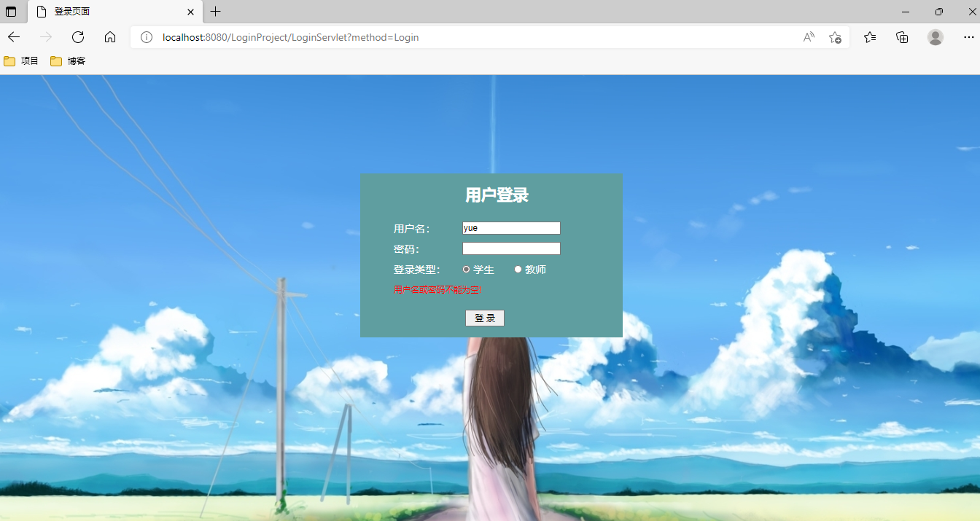Screen dimensions: 980x521
Task: Minimize the browser window
Action: pyautogui.click(x=906, y=12)
